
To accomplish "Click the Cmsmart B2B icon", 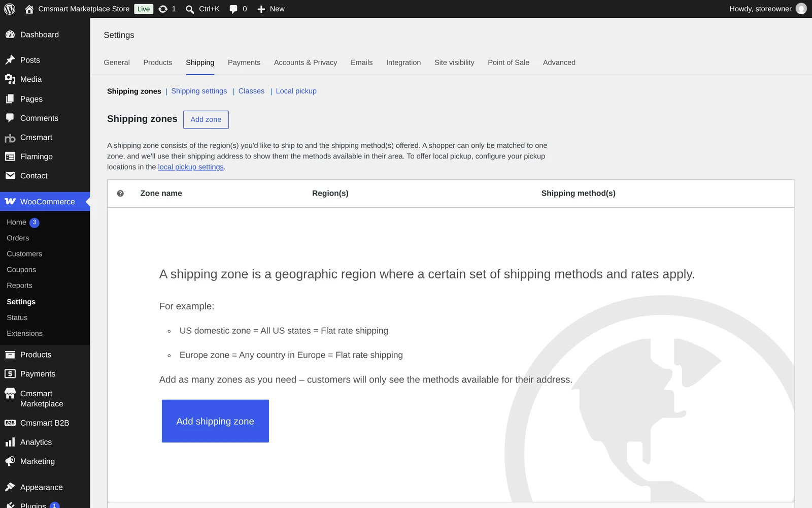I will [x=10, y=423].
